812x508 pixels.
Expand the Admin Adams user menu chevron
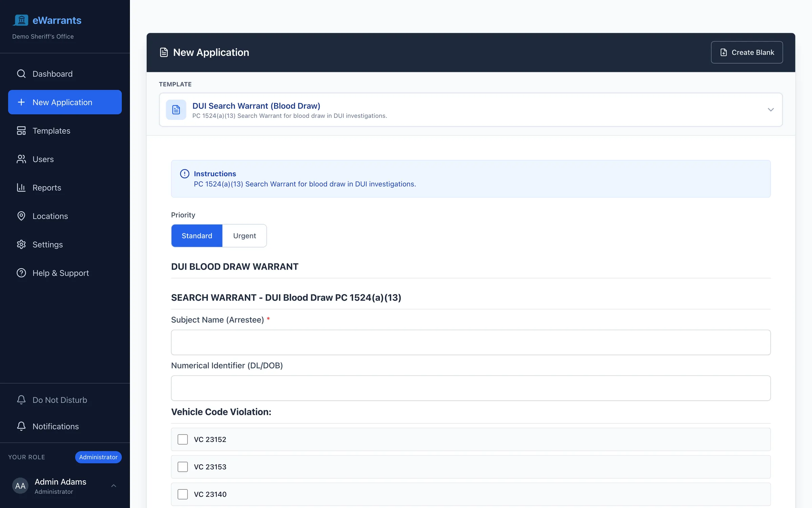[x=114, y=486]
